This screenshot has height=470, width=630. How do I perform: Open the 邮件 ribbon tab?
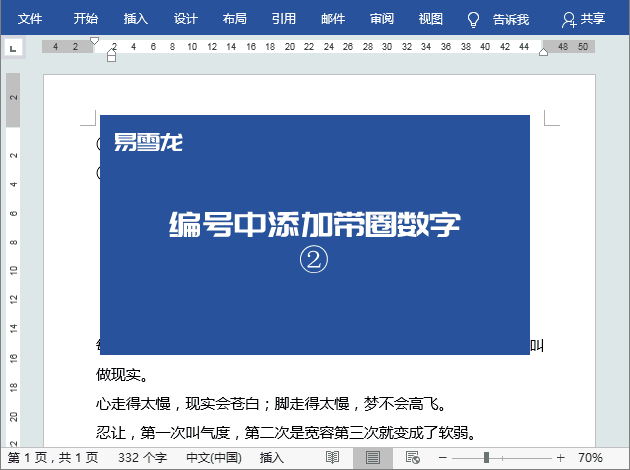tap(333, 18)
